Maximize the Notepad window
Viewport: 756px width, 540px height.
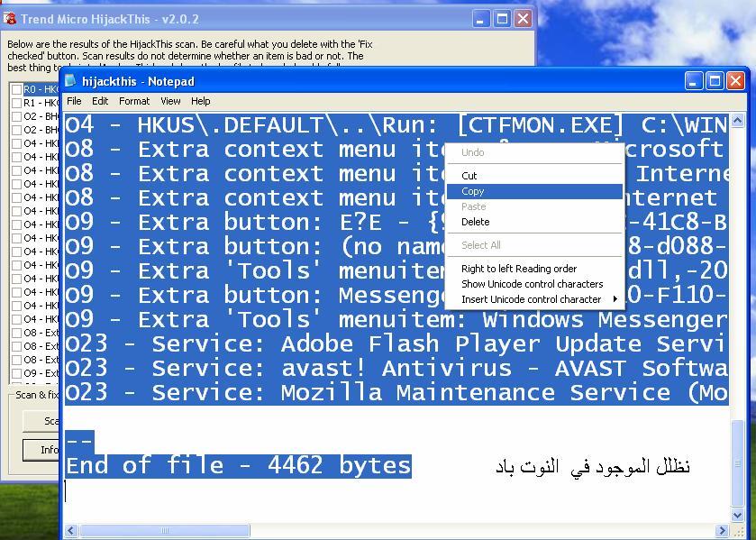coord(715,81)
